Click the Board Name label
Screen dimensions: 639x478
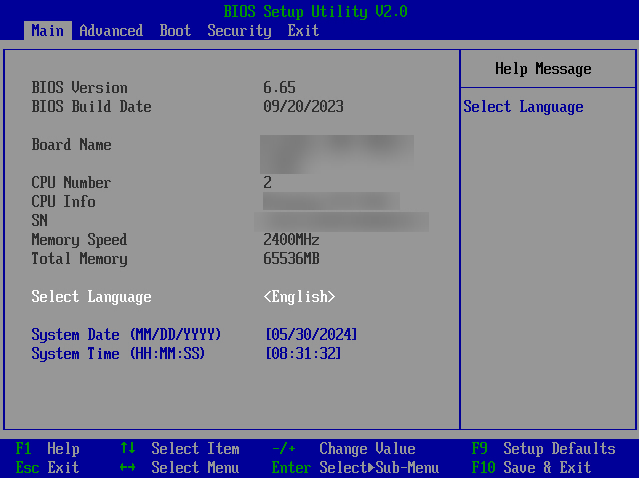(71, 144)
